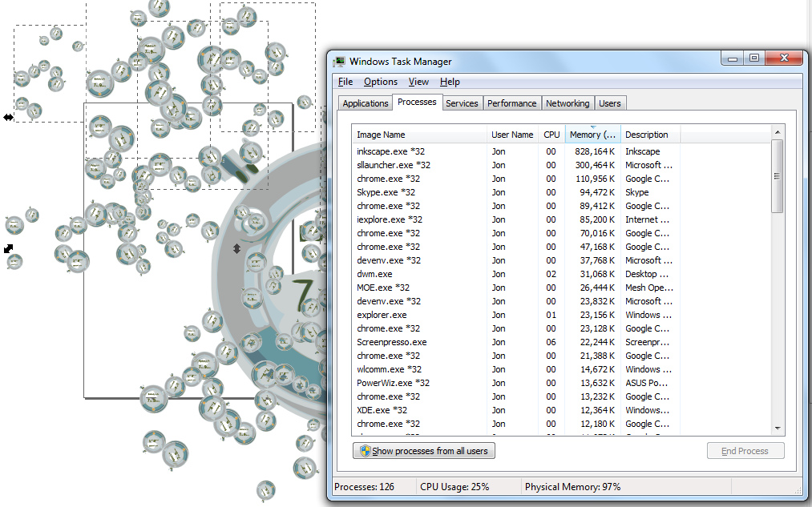Switch to the Applications tab

click(366, 103)
